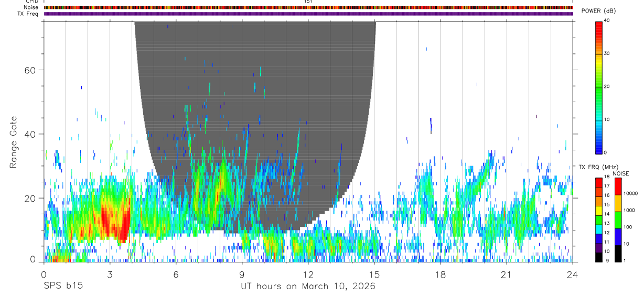644x297 pixels.
Task: Click the '1000' tick on NOISE legend
Action: click(x=629, y=210)
